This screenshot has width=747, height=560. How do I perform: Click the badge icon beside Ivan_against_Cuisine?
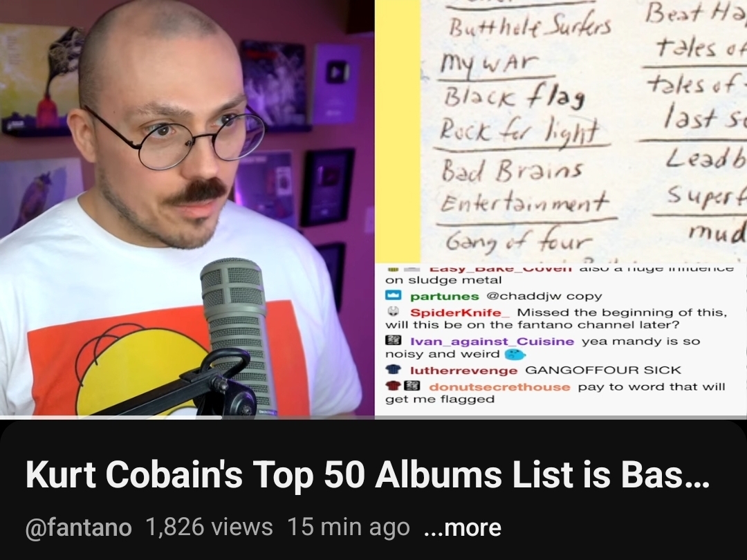click(x=393, y=341)
